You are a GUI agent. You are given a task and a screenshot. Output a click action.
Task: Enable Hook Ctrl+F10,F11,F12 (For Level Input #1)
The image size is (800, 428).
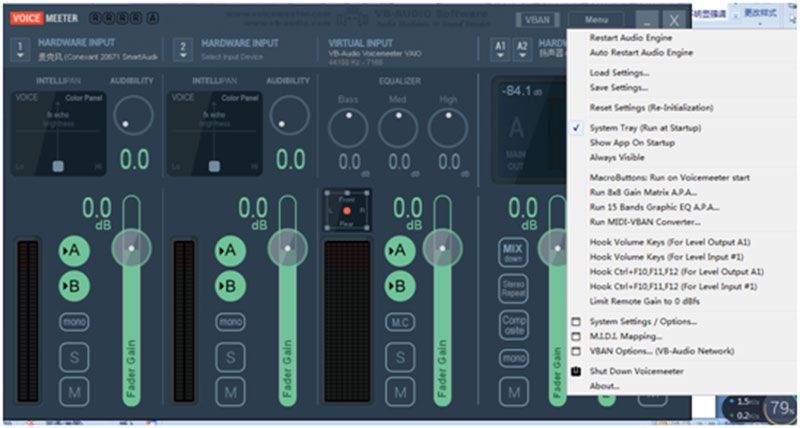point(673,287)
